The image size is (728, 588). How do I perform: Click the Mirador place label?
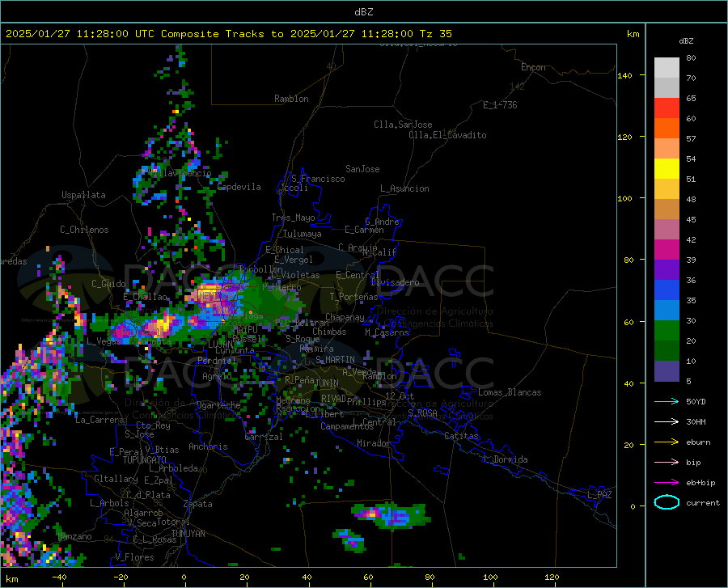374,443
